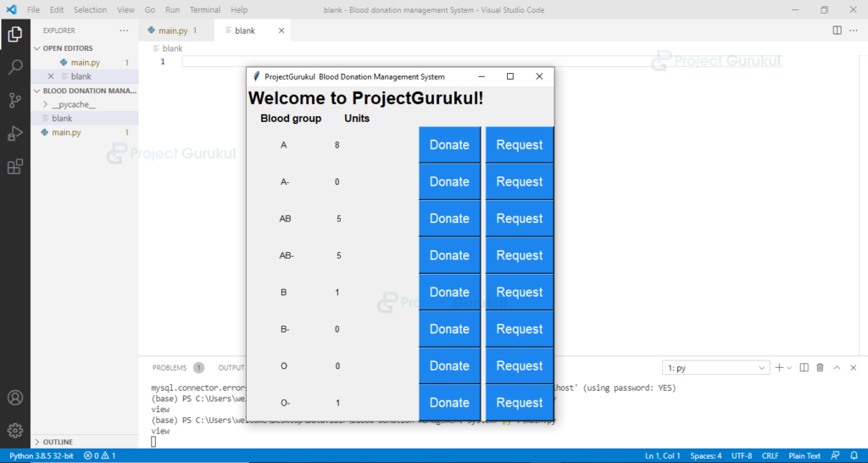Open notifications bell in status bar

[853, 456]
